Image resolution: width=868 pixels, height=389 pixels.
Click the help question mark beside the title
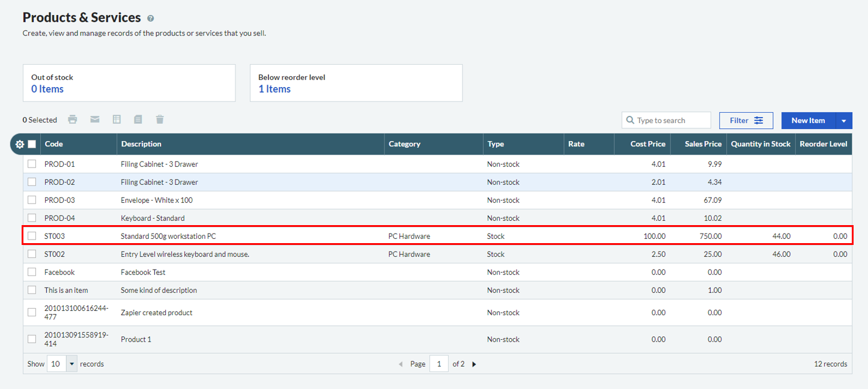151,19
